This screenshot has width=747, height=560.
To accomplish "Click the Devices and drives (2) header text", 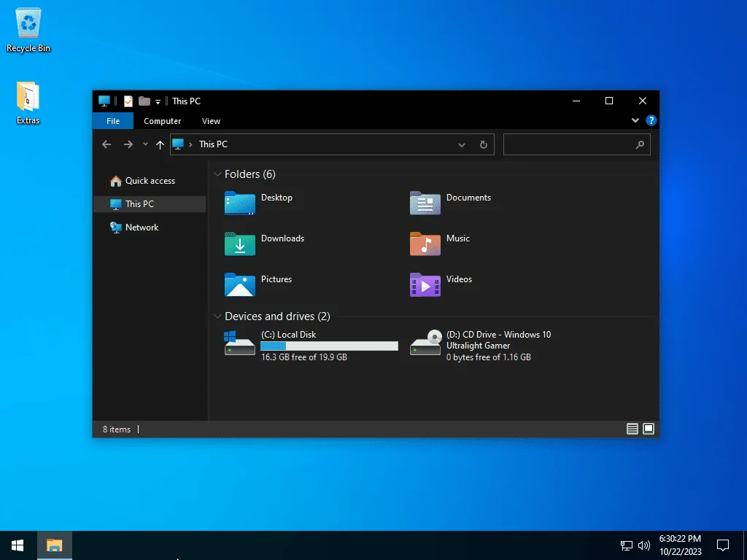I will point(277,316).
